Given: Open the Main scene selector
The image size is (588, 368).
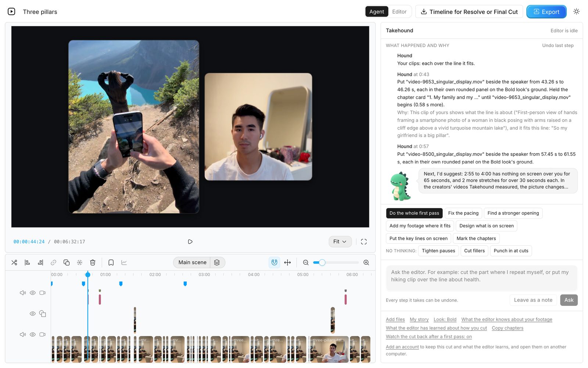Looking at the screenshot, I should point(192,262).
